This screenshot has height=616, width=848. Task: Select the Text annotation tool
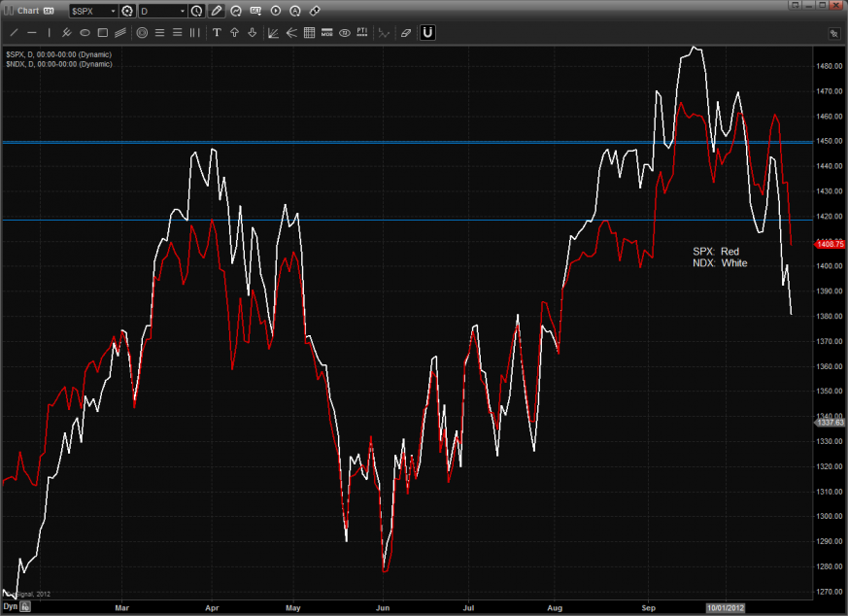click(x=217, y=32)
